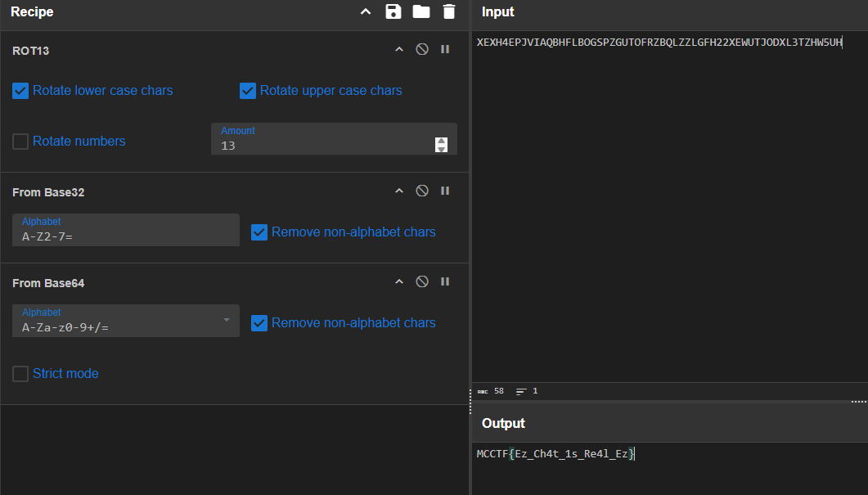Pause at the From Base32 breakpoint icon

[x=445, y=191]
